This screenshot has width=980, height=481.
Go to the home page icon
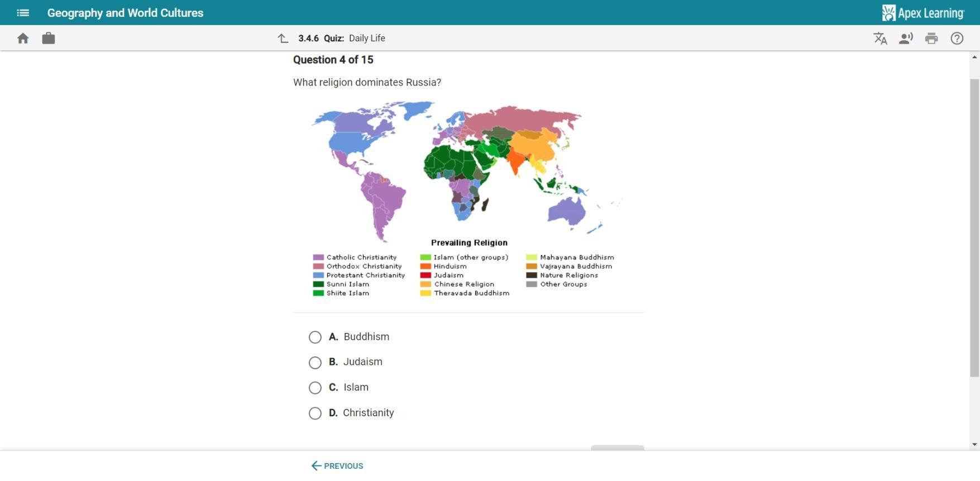(x=23, y=38)
